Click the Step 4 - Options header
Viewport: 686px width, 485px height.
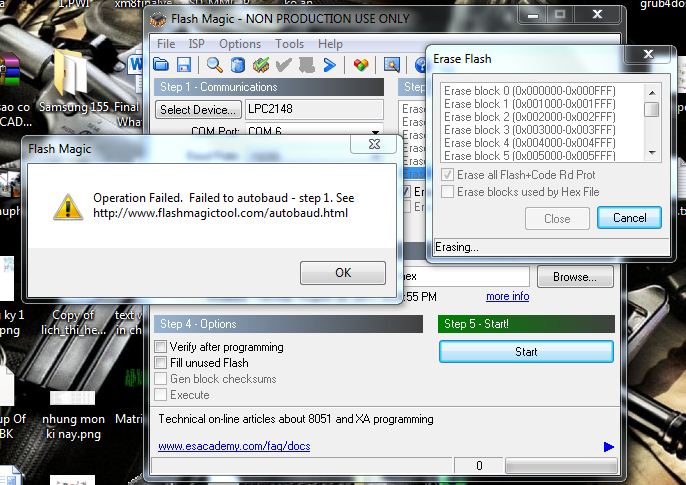(x=288, y=324)
